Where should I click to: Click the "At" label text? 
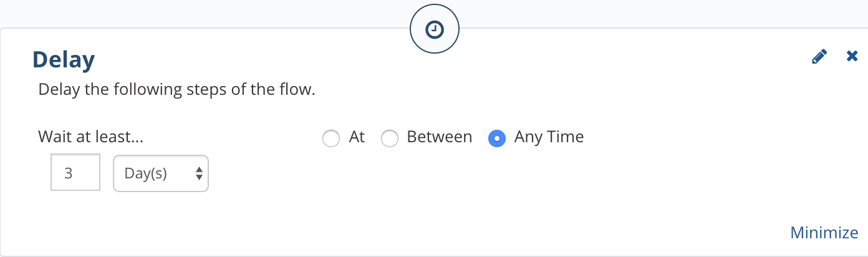point(357,137)
